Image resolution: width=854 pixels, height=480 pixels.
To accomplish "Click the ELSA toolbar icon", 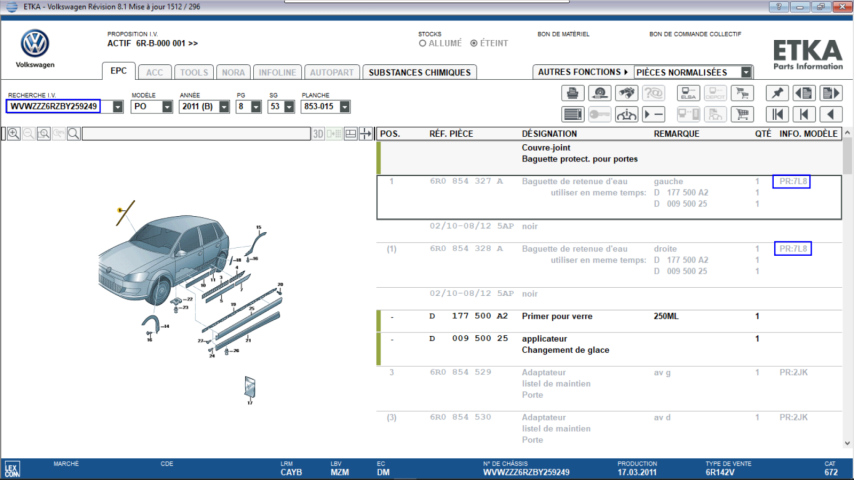I will pos(688,93).
